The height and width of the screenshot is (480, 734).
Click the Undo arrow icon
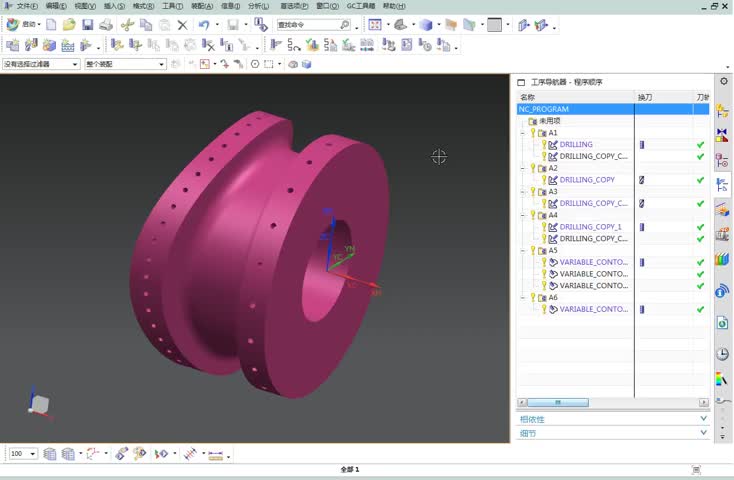click(204, 25)
